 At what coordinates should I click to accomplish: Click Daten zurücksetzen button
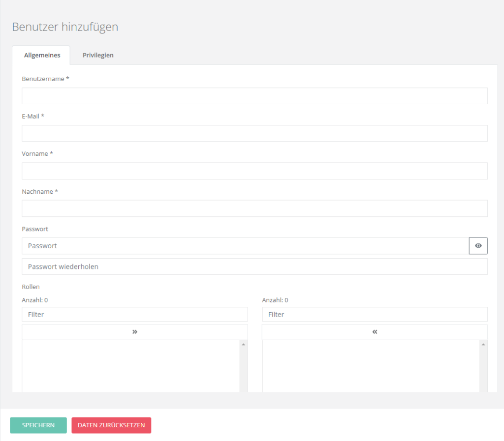[x=111, y=425]
